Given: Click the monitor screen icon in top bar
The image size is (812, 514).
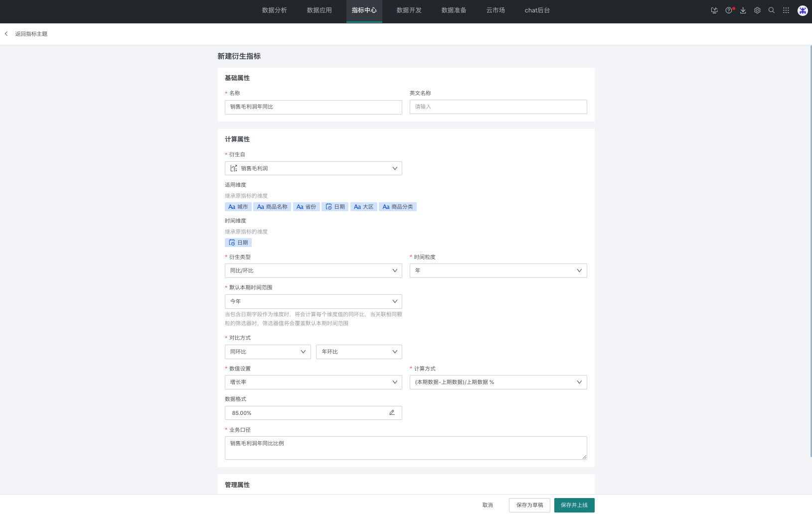Looking at the screenshot, I should [714, 10].
